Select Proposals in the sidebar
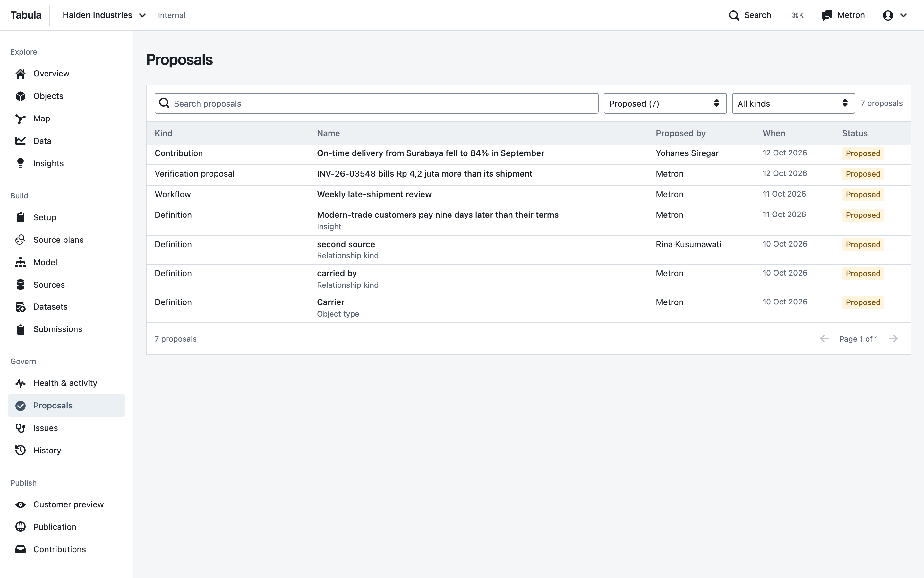 click(x=66, y=406)
